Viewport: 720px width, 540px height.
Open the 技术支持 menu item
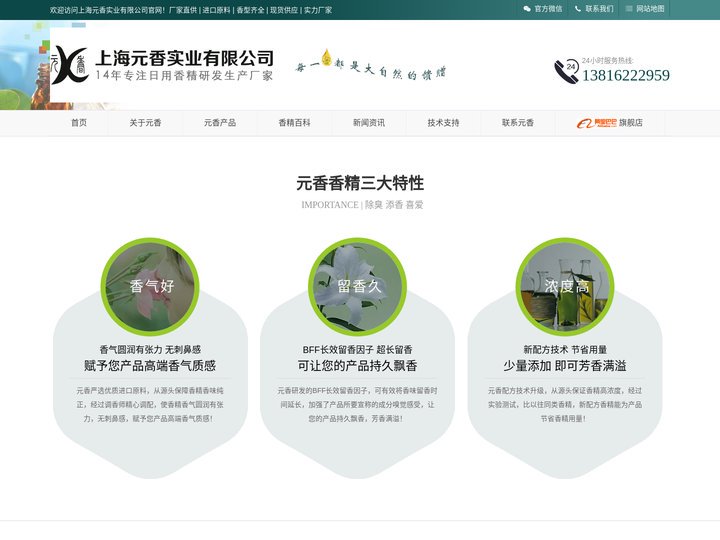click(x=443, y=123)
